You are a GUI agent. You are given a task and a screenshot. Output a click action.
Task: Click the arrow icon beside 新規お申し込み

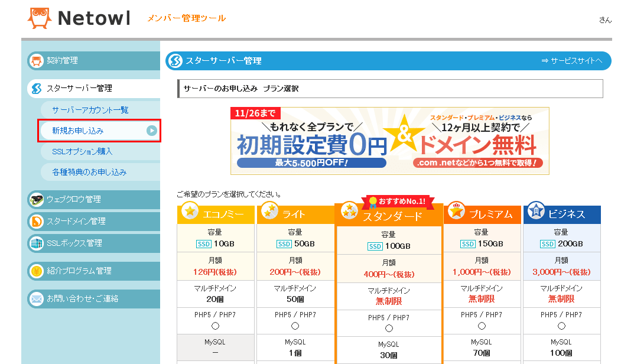tap(152, 131)
